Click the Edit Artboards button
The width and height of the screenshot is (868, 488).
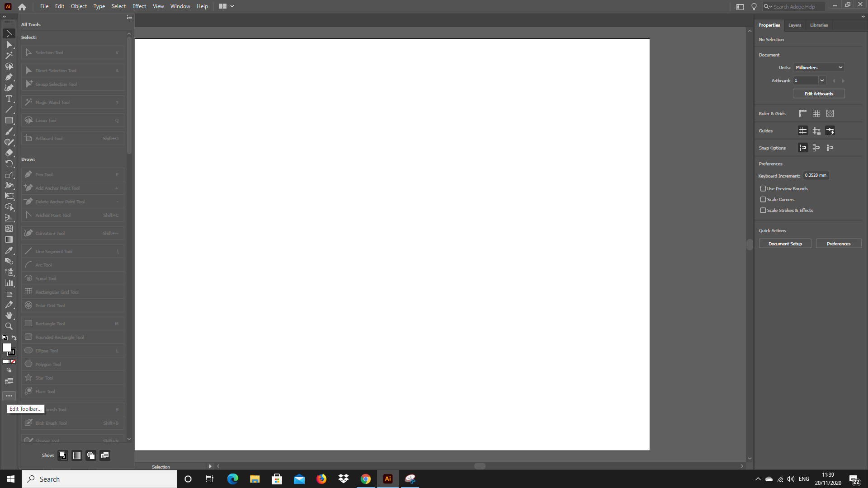[x=818, y=94]
